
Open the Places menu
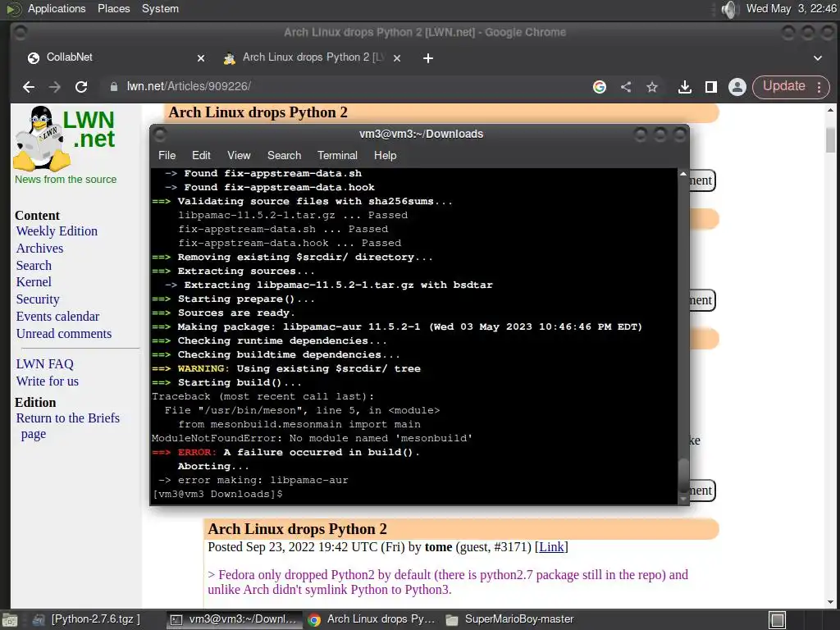tap(113, 9)
